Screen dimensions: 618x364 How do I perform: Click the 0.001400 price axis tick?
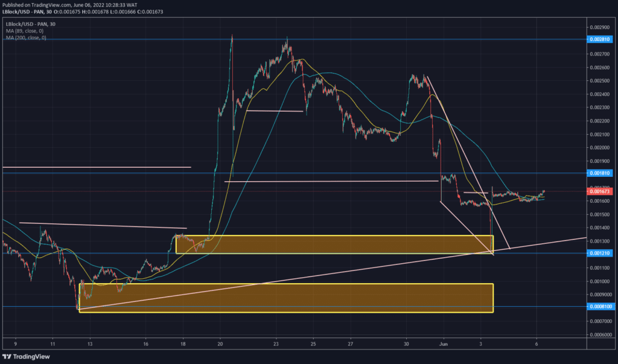(600, 228)
